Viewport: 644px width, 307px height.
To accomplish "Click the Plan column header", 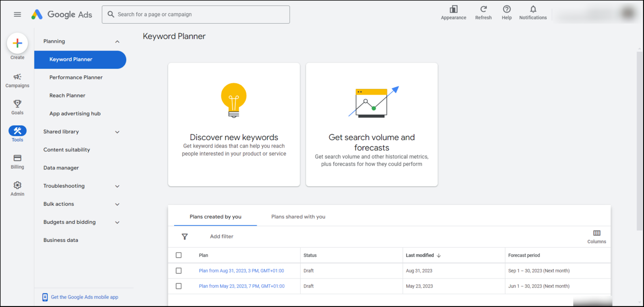I will pos(203,255).
